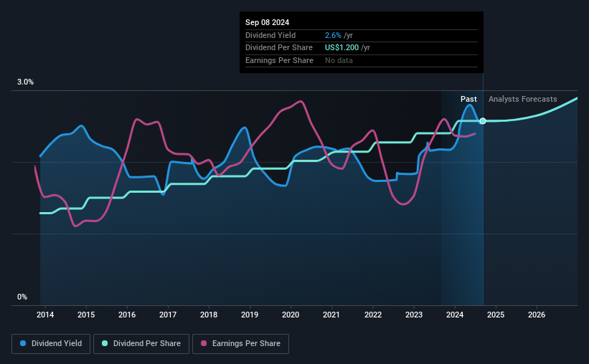Click the 2021 x-axis label
Screen dimensions: 589x364
[x=331, y=315]
